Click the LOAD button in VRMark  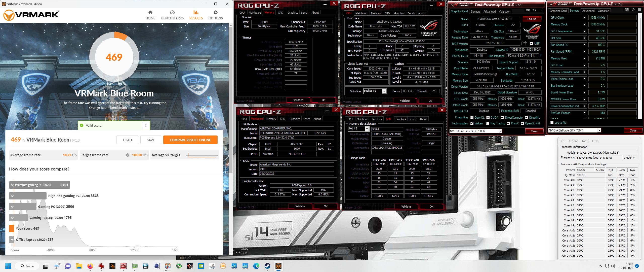(127, 140)
